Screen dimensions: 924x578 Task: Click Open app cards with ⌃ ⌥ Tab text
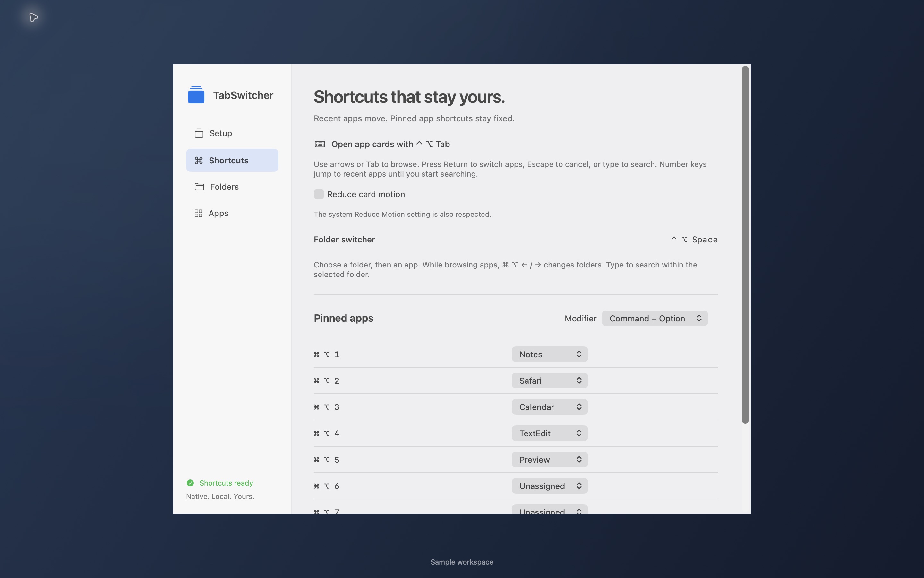(x=390, y=144)
